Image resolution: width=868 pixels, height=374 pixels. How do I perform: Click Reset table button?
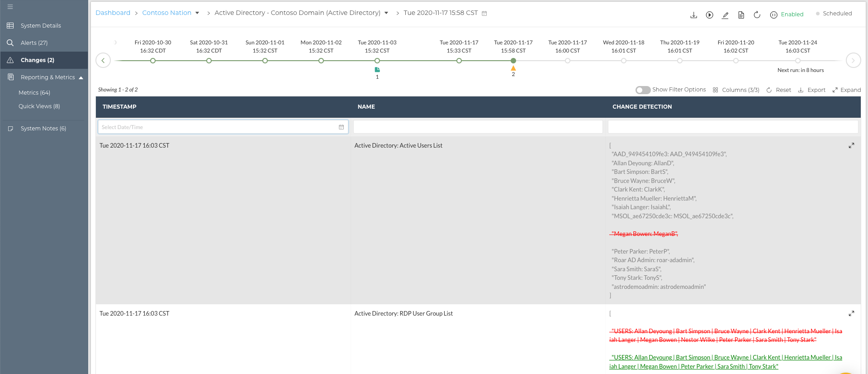tap(778, 90)
